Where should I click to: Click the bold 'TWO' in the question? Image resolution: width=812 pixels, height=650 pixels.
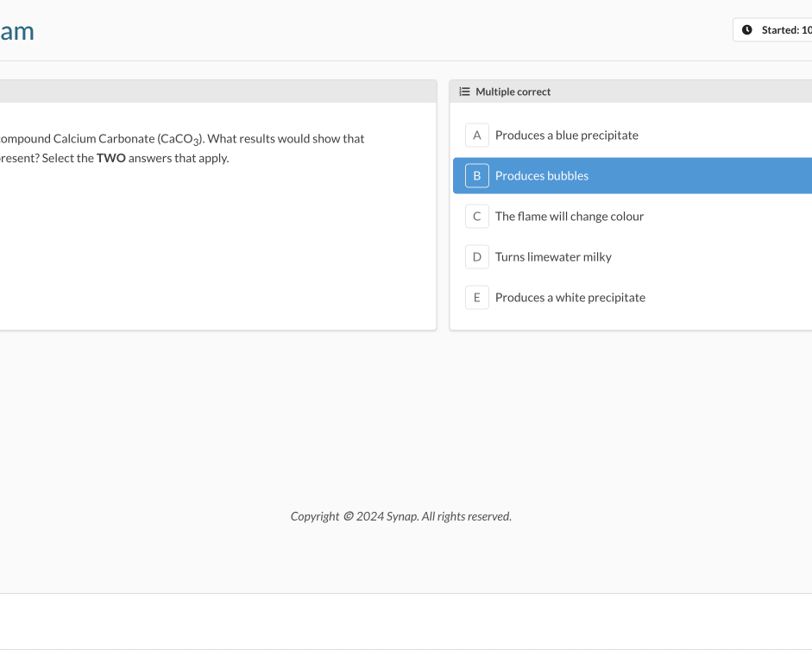point(110,159)
